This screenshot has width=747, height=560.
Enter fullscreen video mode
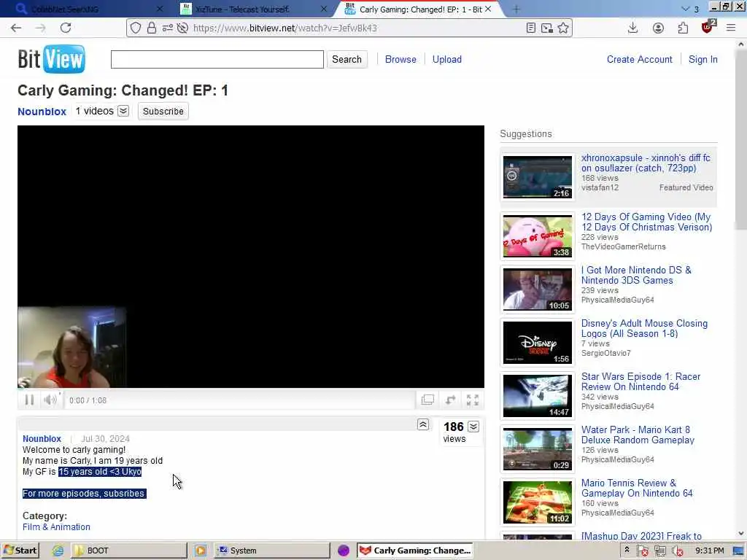(x=472, y=400)
